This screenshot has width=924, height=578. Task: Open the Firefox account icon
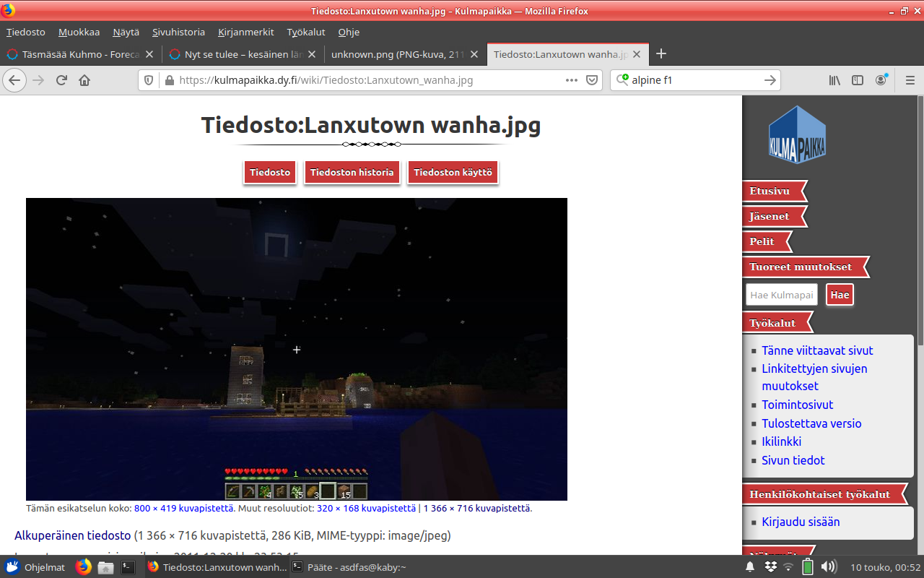881,80
